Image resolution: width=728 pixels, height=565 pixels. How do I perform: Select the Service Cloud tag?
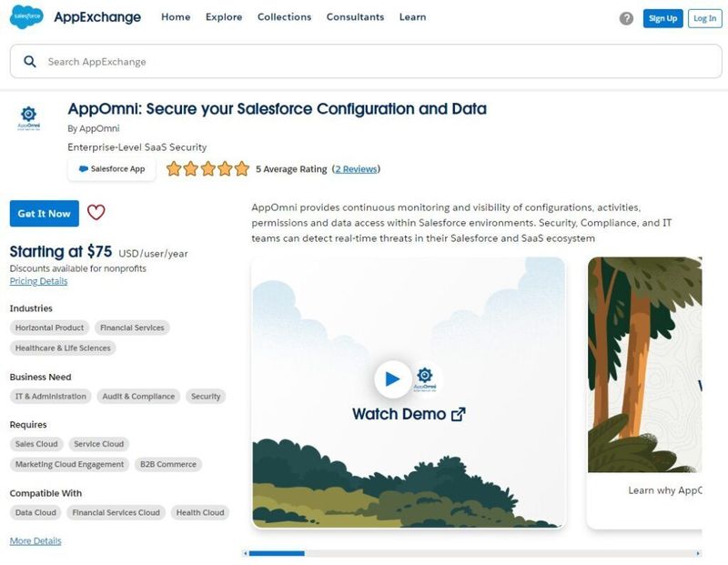(x=99, y=444)
